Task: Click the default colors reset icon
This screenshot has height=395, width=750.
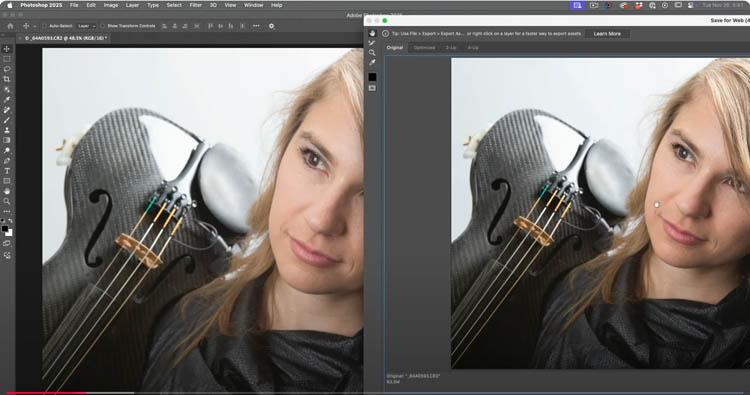Action: (x=3, y=221)
